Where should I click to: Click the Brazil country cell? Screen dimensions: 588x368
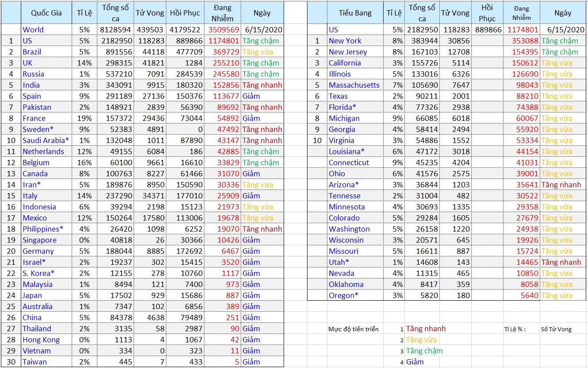point(46,52)
